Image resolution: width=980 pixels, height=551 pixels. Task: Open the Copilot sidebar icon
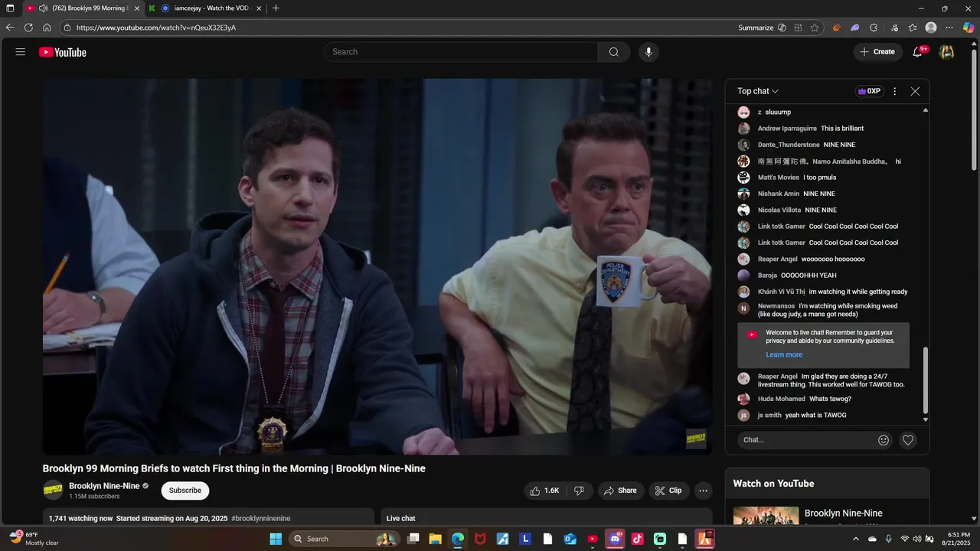[969, 28]
